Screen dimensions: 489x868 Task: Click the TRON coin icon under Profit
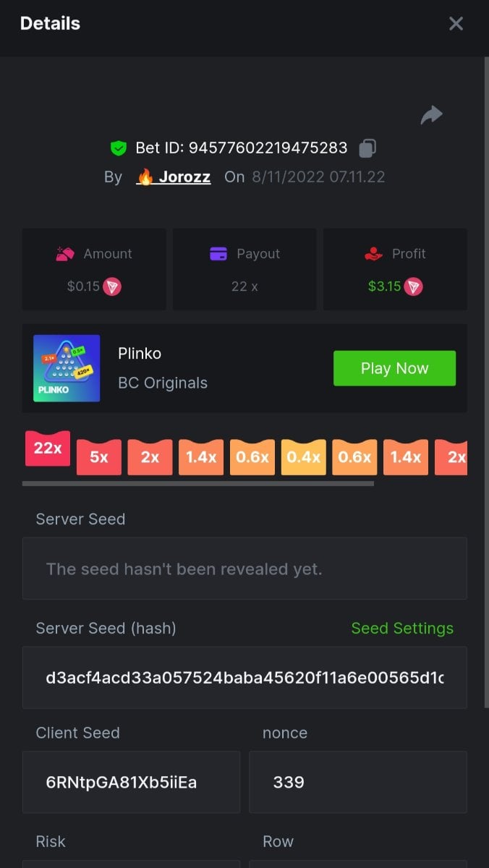[413, 286]
